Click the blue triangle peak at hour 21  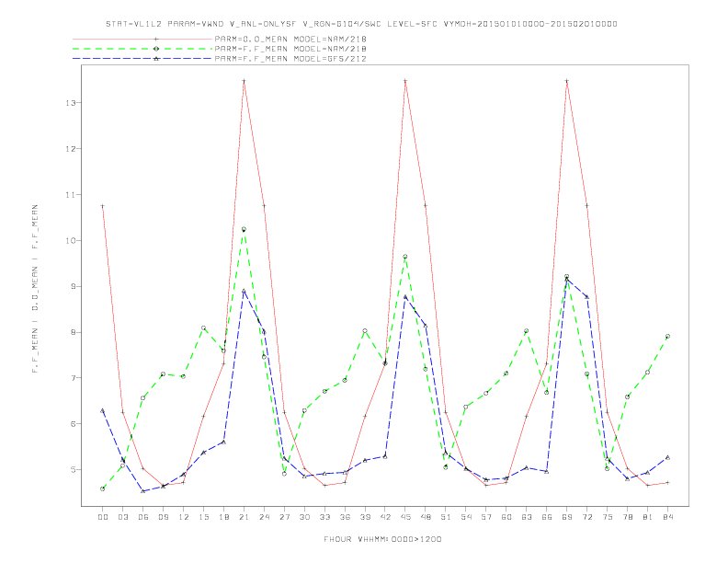244,292
